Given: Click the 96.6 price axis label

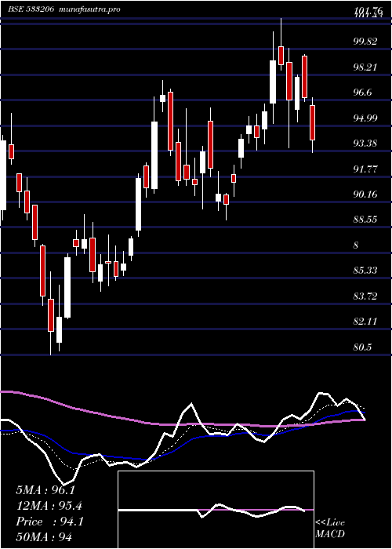Looking at the screenshot, I should click(x=364, y=92).
